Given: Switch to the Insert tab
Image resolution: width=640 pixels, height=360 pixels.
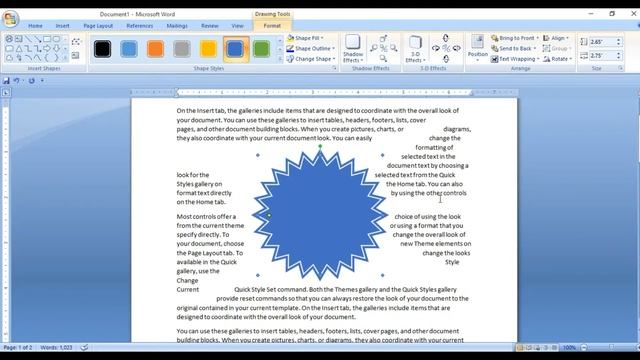Looking at the screenshot, I should coord(62,26).
